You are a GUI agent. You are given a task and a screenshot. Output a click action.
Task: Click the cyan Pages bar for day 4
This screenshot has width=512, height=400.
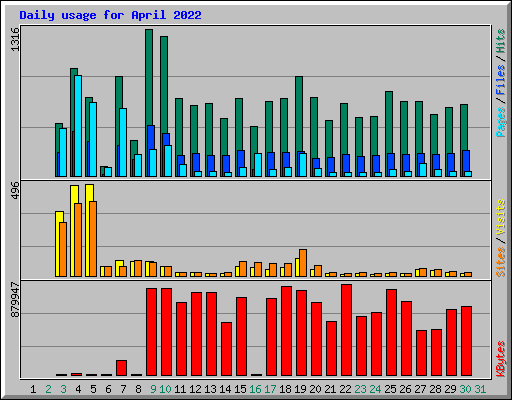click(x=78, y=126)
